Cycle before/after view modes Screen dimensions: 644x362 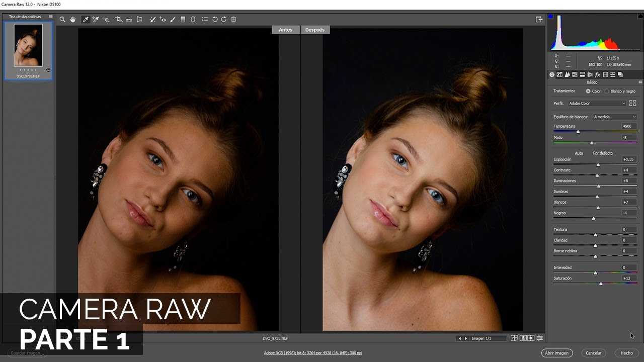click(x=514, y=338)
